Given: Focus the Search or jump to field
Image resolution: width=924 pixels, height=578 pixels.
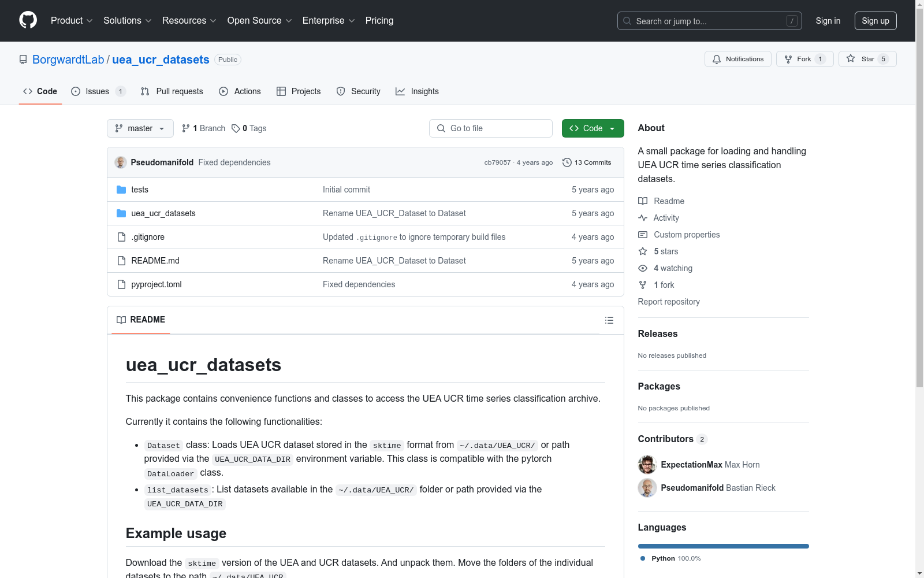Looking at the screenshot, I should (x=710, y=21).
